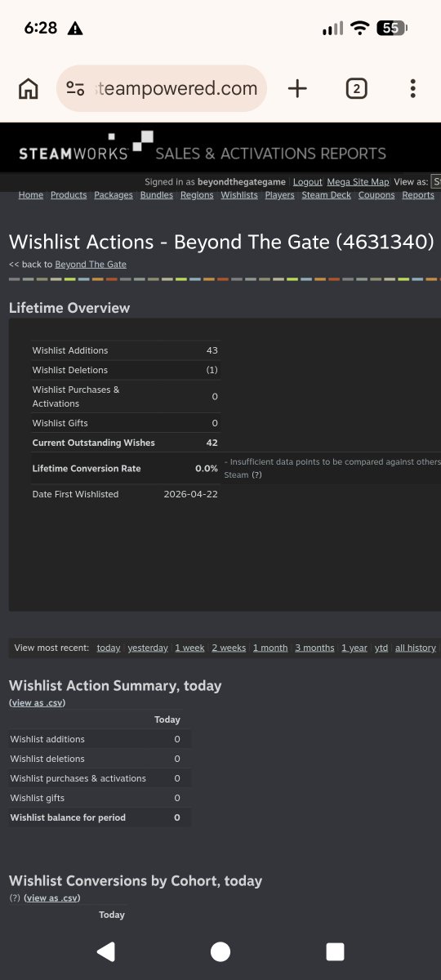The width and height of the screenshot is (441, 980).
Task: Open the Packages nav link
Action: 114,195
